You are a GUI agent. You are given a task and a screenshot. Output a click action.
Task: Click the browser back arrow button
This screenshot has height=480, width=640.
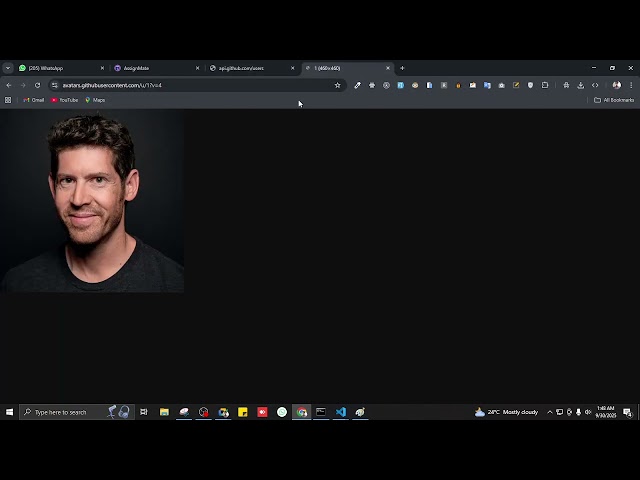(9, 85)
